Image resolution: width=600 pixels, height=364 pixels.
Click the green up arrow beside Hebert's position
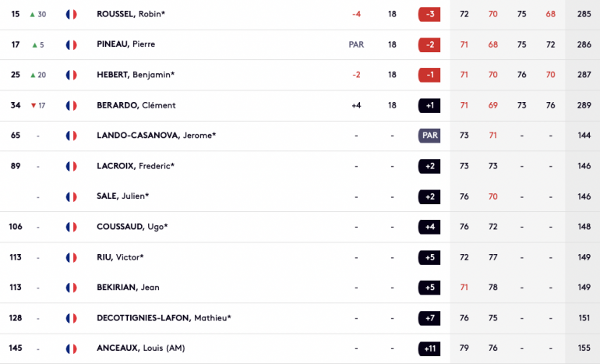coord(33,75)
